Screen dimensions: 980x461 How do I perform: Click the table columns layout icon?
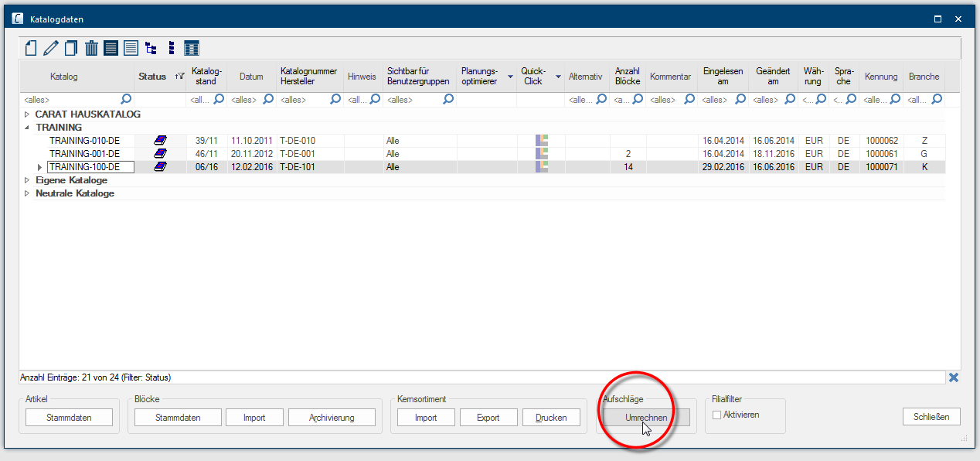click(x=192, y=49)
